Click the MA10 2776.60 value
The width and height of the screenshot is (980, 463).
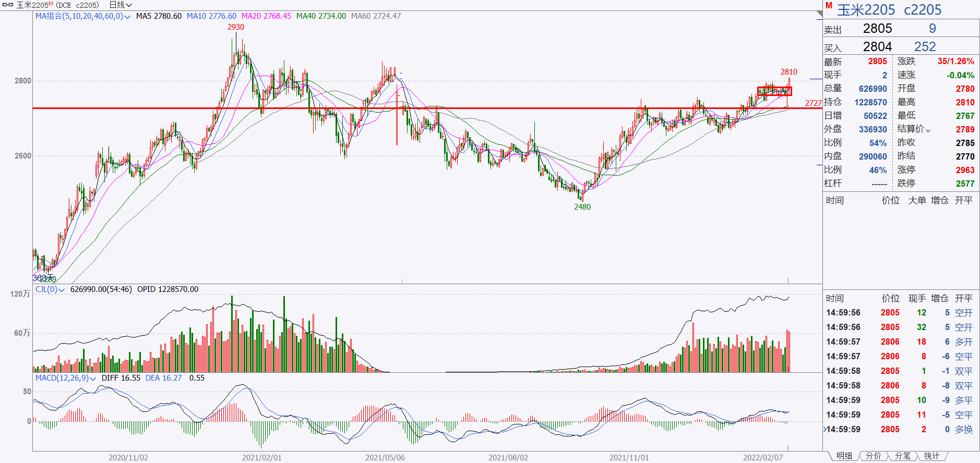click(x=211, y=16)
